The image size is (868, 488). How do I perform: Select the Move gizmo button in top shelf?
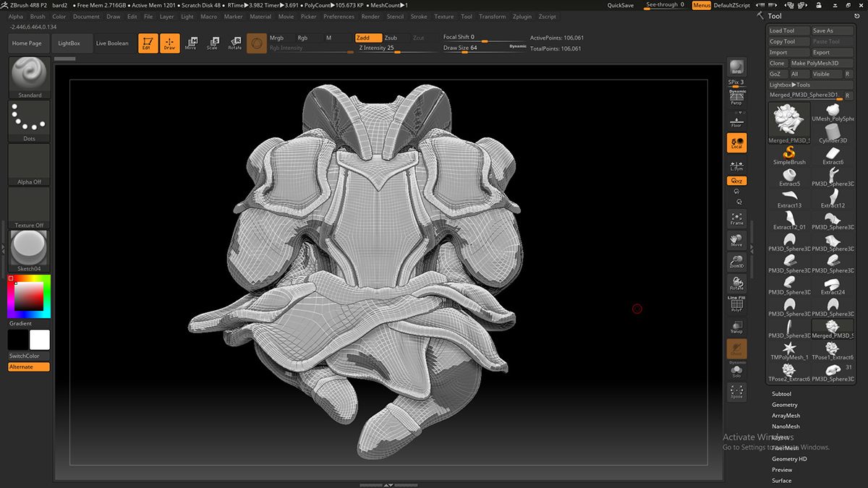(x=190, y=43)
